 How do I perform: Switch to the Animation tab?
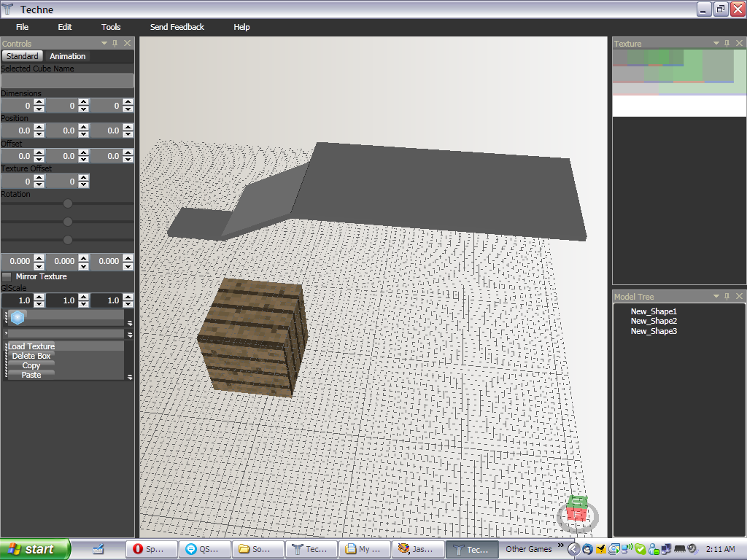pyautogui.click(x=69, y=56)
